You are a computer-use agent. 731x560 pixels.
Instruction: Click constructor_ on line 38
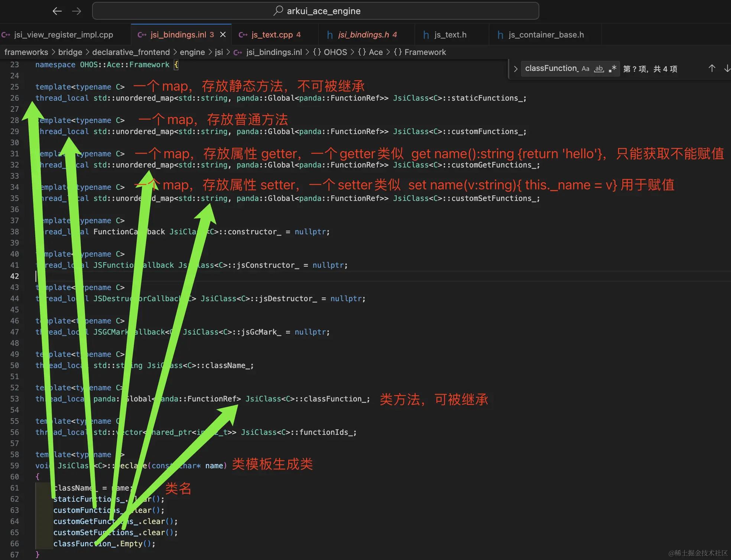click(254, 232)
